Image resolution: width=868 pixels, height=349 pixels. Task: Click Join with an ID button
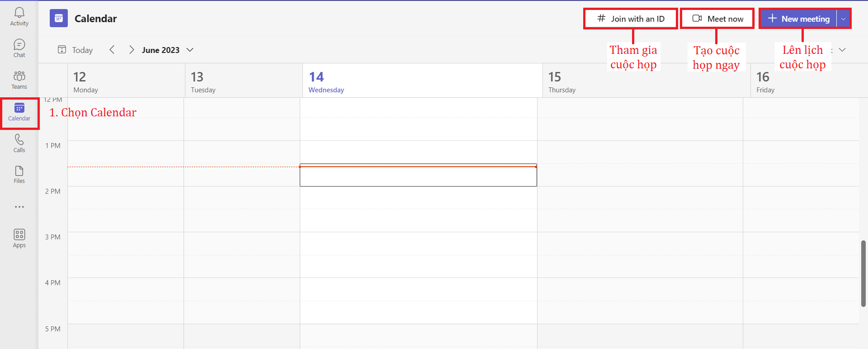(631, 19)
